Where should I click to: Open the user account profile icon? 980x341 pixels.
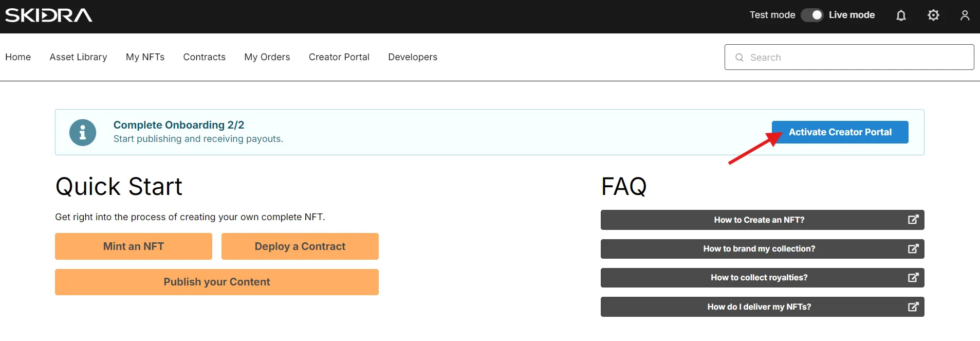[x=965, y=15]
